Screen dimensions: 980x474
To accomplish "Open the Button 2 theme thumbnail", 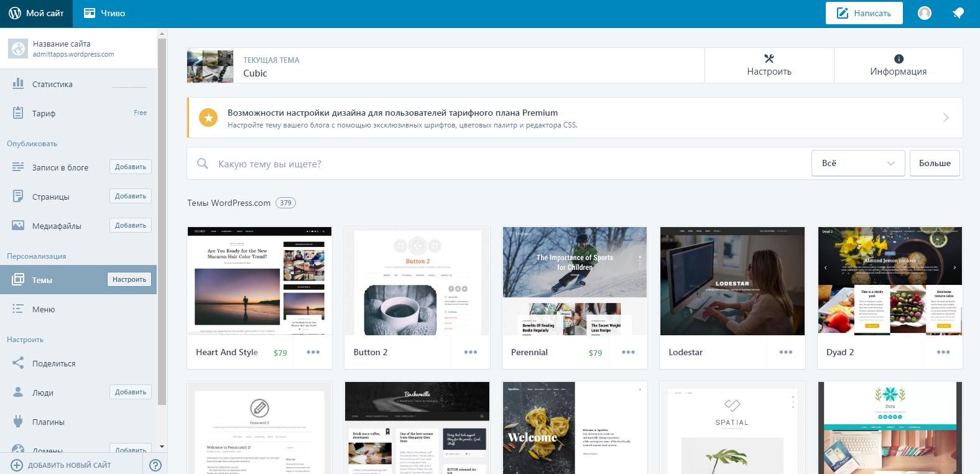I will [x=417, y=281].
